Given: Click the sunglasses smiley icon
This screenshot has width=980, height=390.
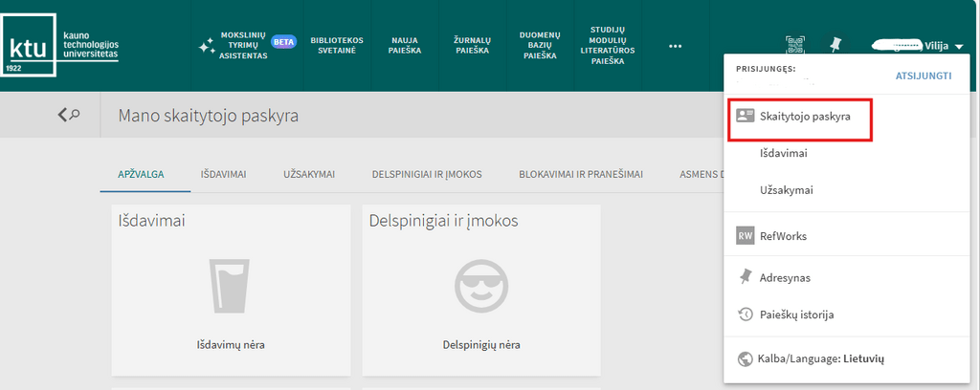Looking at the screenshot, I should 481,286.
